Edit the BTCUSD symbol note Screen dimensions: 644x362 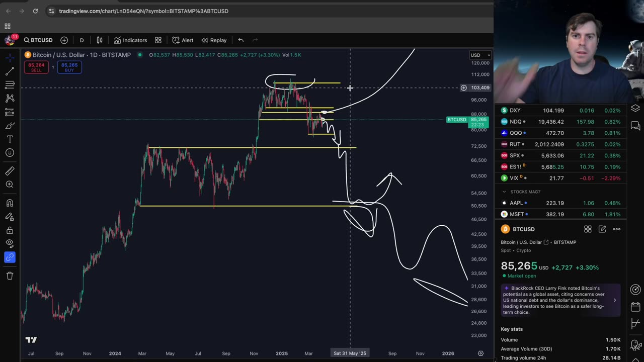tap(602, 229)
